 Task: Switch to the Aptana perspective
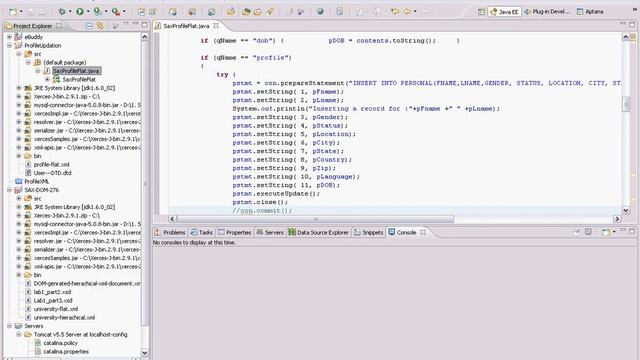590,12
